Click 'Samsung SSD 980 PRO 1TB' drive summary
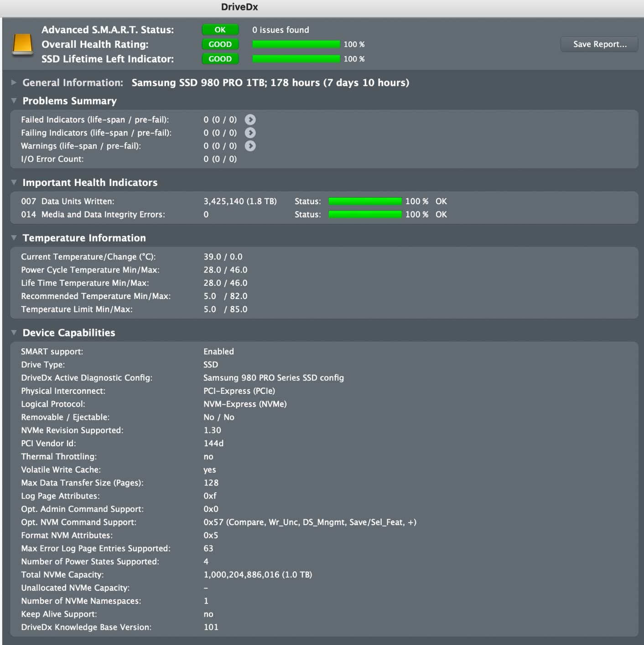This screenshot has height=645, width=644. point(270,83)
